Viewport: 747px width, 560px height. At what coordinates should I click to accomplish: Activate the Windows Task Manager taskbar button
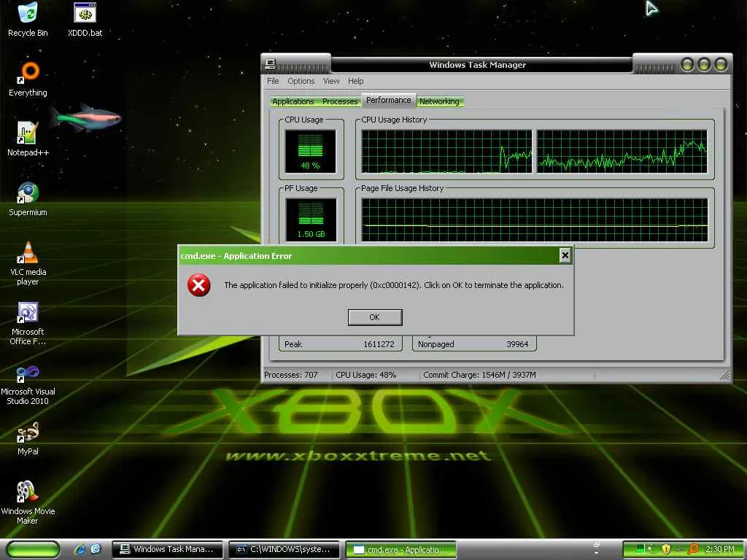click(167, 550)
